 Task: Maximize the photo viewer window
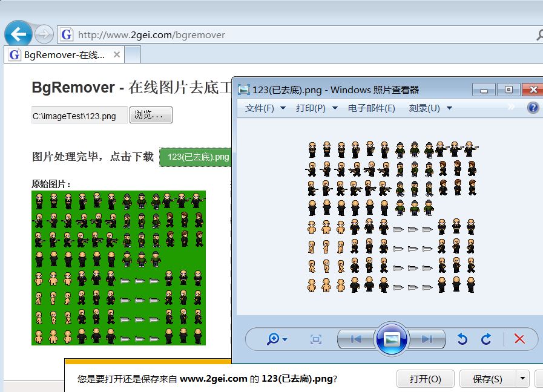[x=508, y=90]
